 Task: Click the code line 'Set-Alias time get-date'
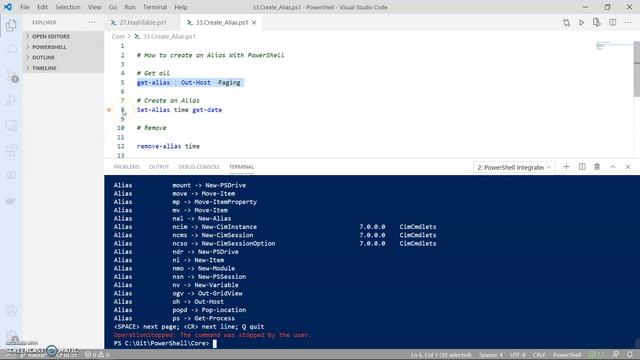coord(179,110)
